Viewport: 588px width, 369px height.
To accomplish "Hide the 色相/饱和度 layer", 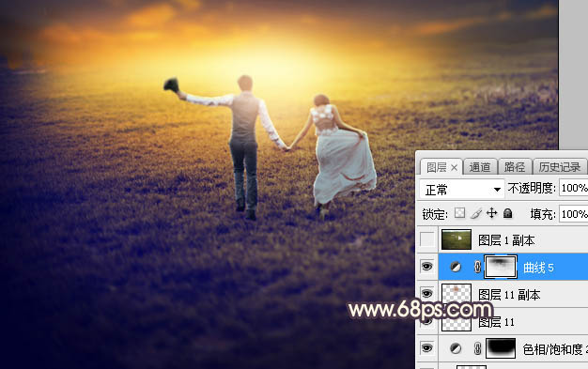I will [427, 348].
